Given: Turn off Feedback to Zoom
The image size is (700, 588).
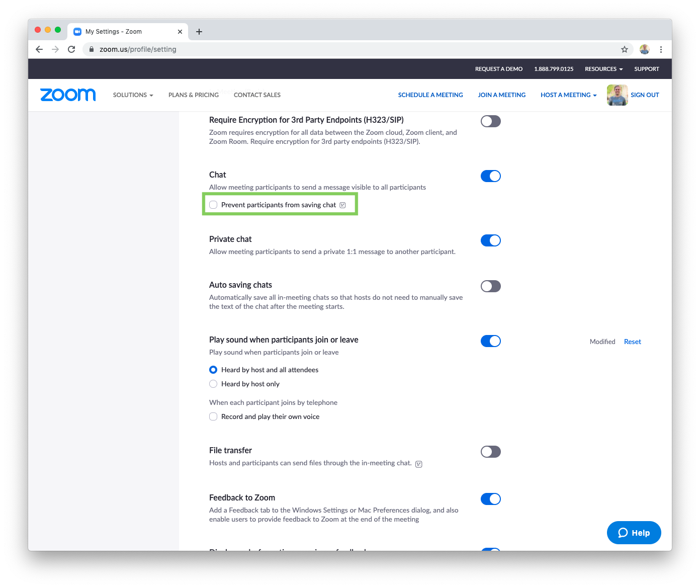Looking at the screenshot, I should click(491, 499).
